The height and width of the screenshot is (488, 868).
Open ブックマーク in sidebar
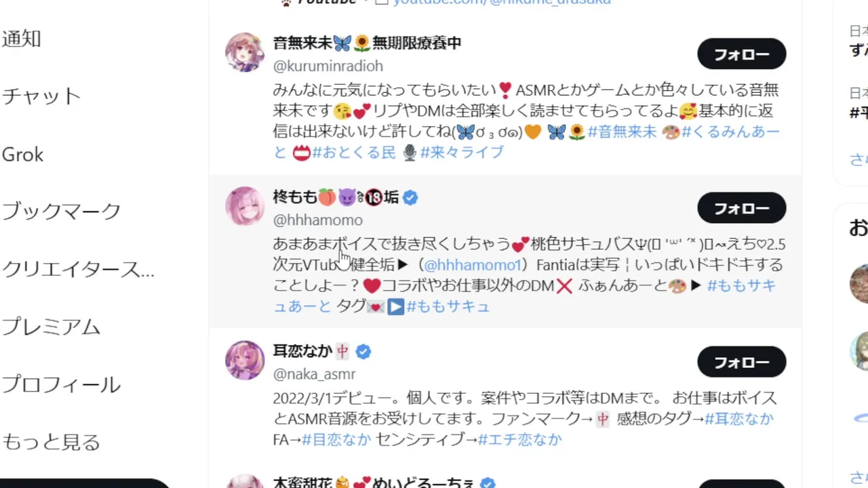[61, 211]
